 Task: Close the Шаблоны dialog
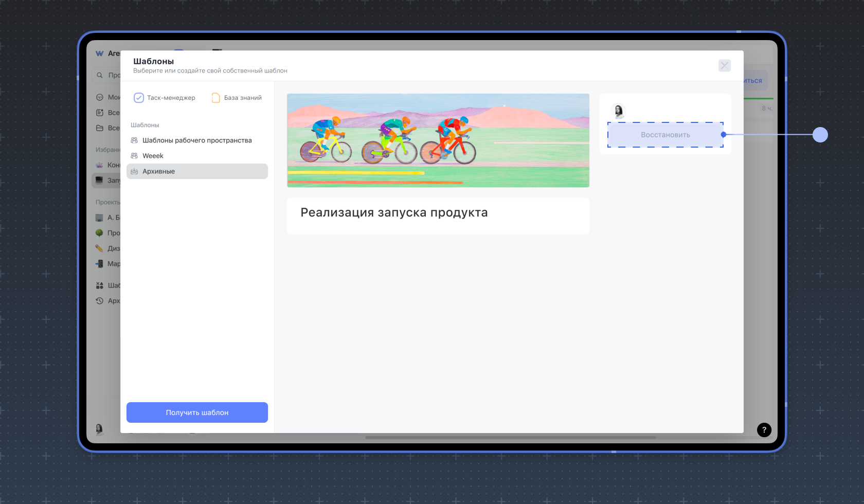724,65
